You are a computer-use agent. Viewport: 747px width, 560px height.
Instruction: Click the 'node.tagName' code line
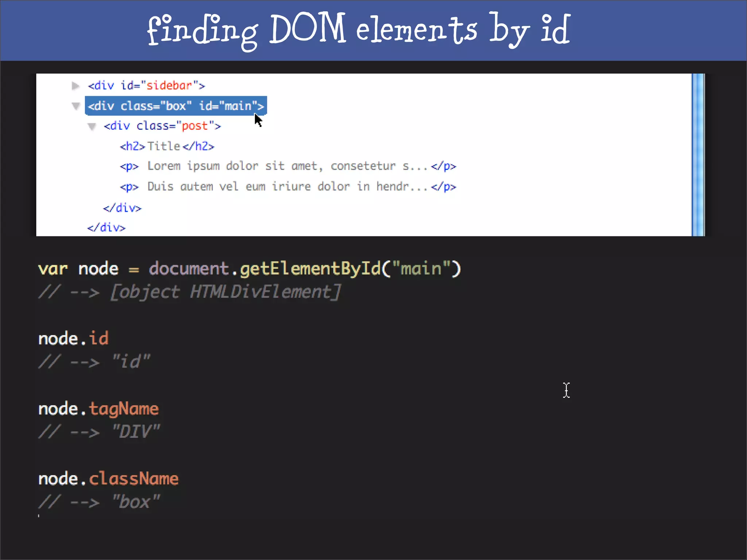click(x=98, y=409)
